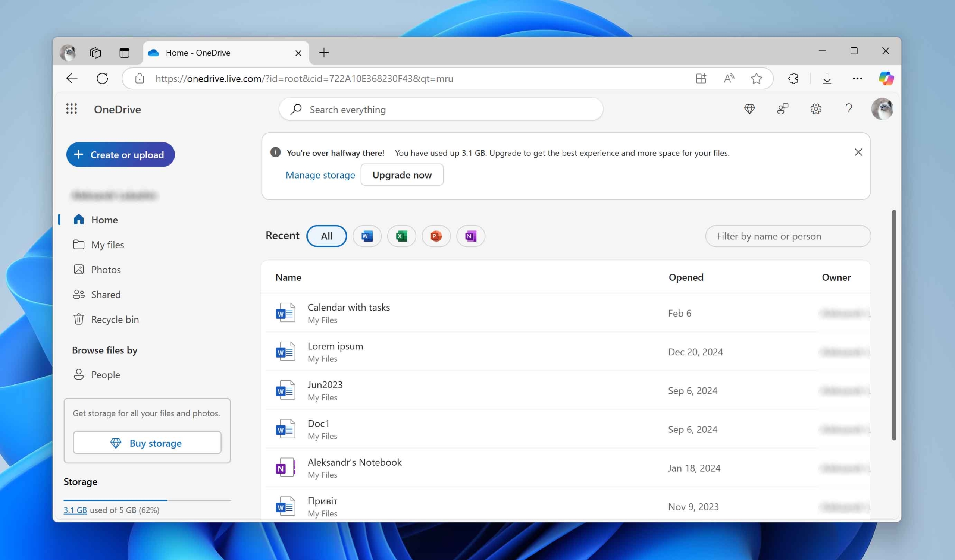955x560 pixels.
Task: Open Edge browser profile avatar
Action: tap(68, 53)
